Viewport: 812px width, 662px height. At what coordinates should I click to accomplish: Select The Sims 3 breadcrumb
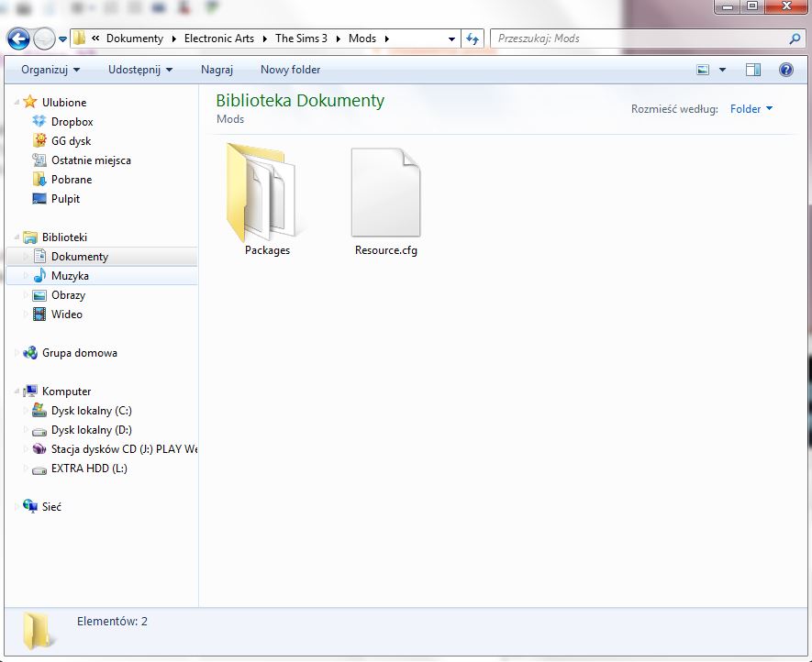pos(301,39)
